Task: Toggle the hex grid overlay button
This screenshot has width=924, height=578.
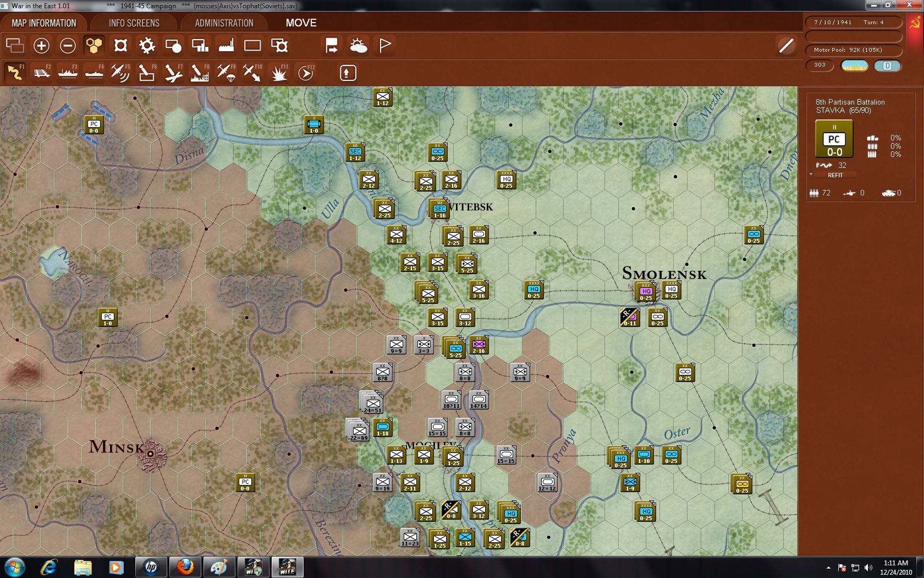Action: tap(94, 45)
